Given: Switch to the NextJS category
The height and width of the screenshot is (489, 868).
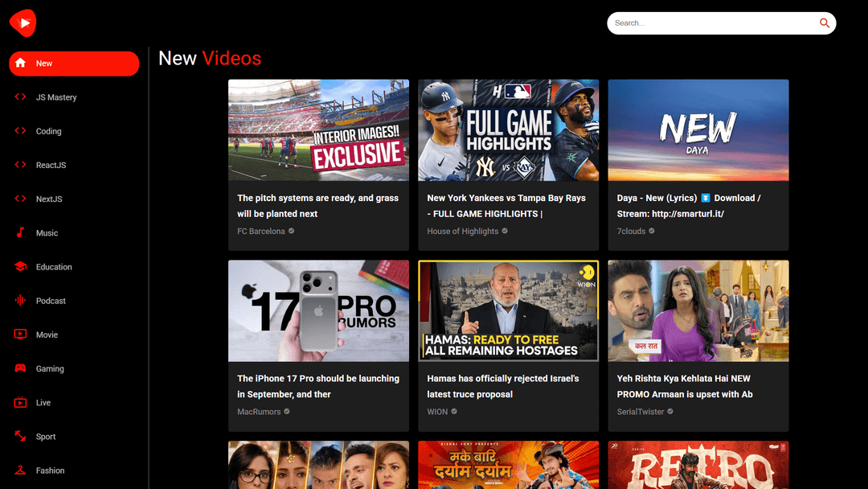Looking at the screenshot, I should (49, 199).
